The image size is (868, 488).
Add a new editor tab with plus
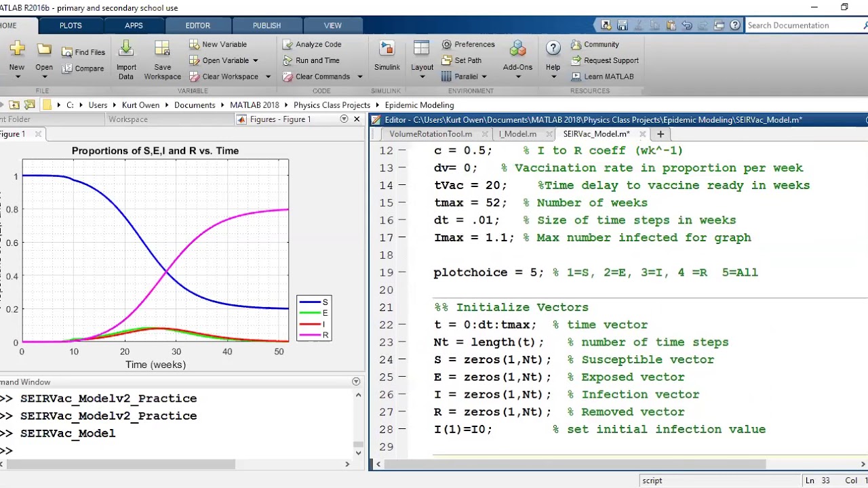click(660, 134)
